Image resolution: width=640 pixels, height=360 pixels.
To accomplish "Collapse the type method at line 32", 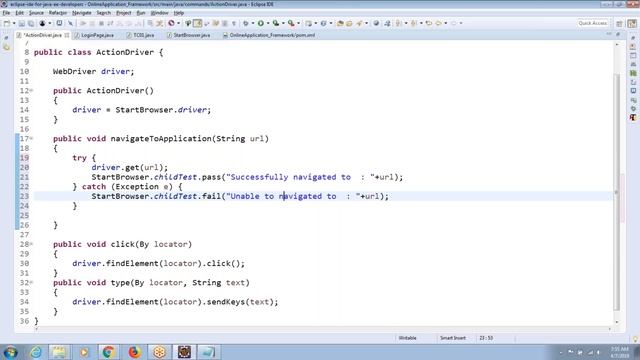I will 31,282.
